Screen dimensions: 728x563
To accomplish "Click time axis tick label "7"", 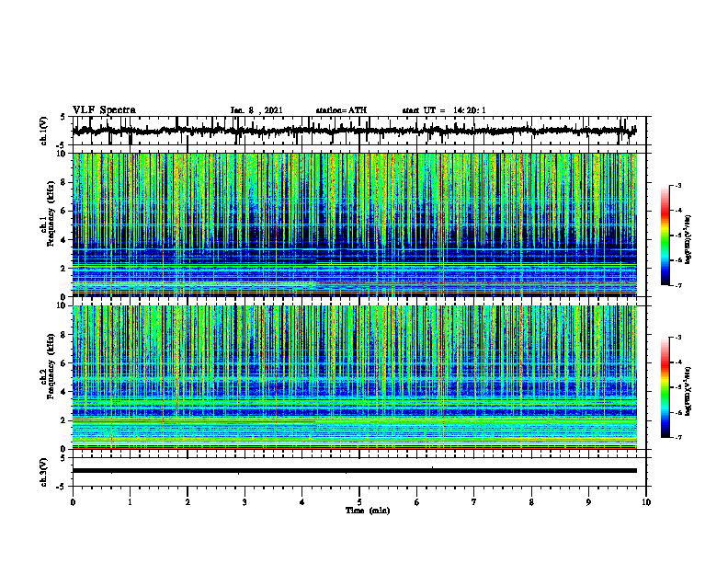I will [474, 502].
